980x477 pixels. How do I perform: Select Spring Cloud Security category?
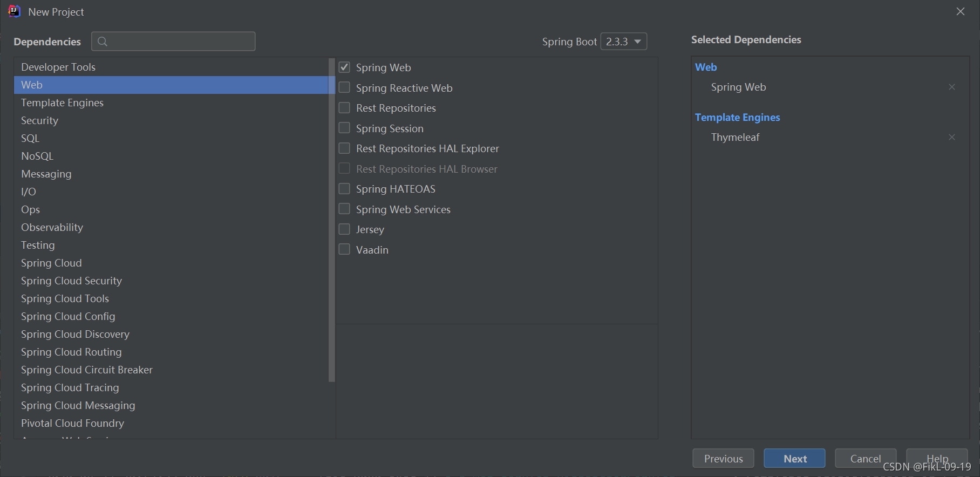coord(171,281)
